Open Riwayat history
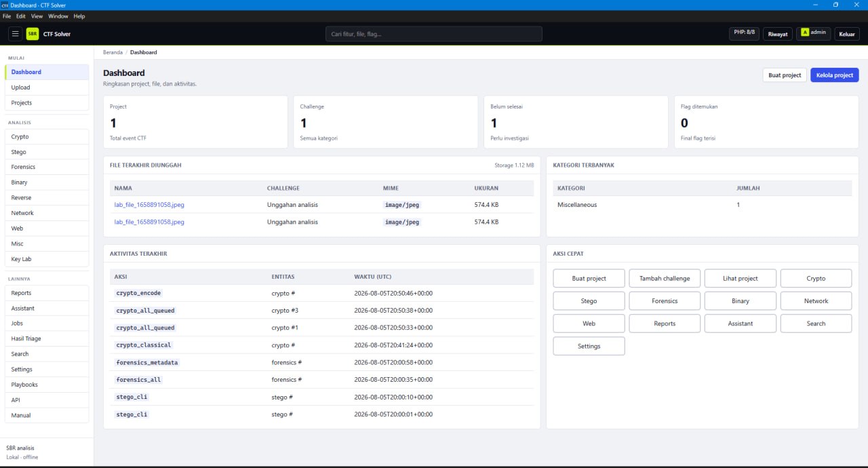Image resolution: width=868 pixels, height=468 pixels. click(778, 34)
